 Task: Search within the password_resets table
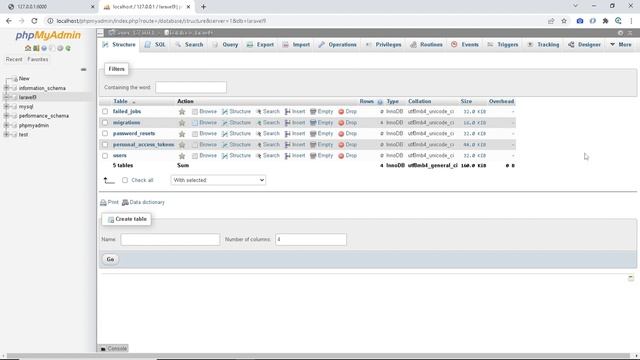(x=268, y=133)
